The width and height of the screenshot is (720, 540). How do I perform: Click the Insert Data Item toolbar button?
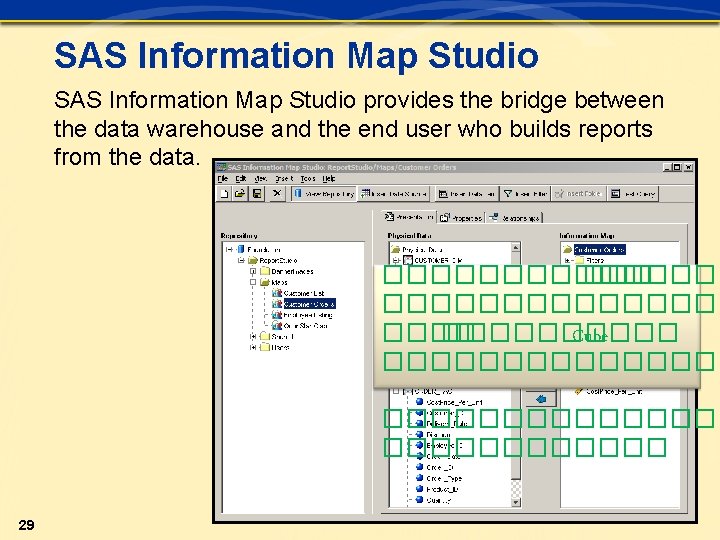click(466, 194)
